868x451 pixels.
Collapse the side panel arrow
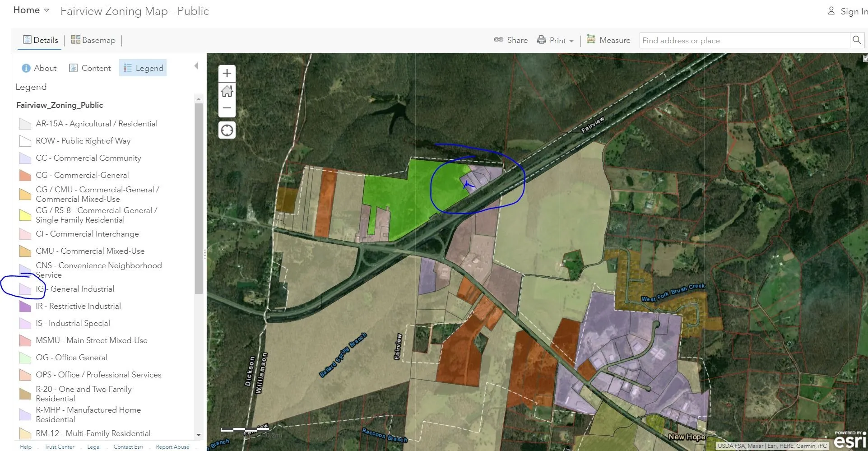point(196,66)
